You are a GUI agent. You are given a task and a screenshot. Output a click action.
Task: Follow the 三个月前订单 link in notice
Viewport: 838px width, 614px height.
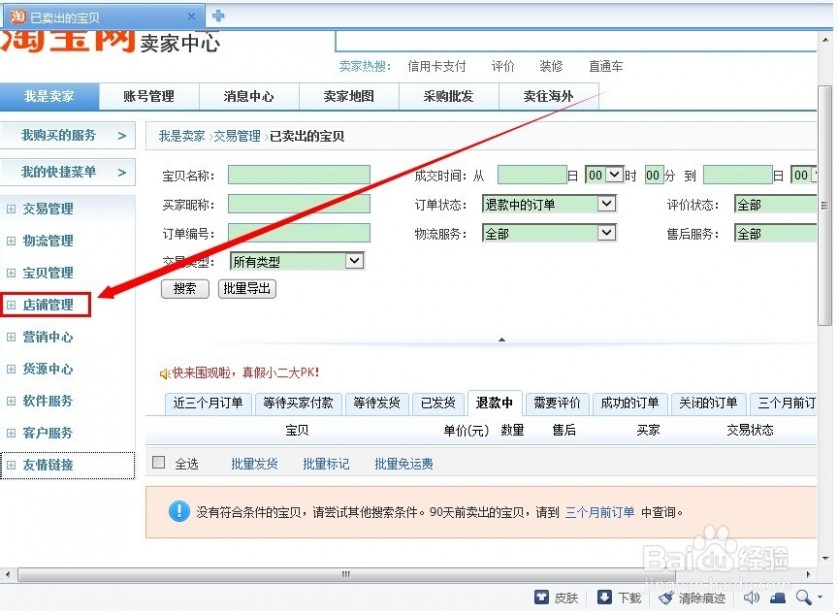[599, 512]
